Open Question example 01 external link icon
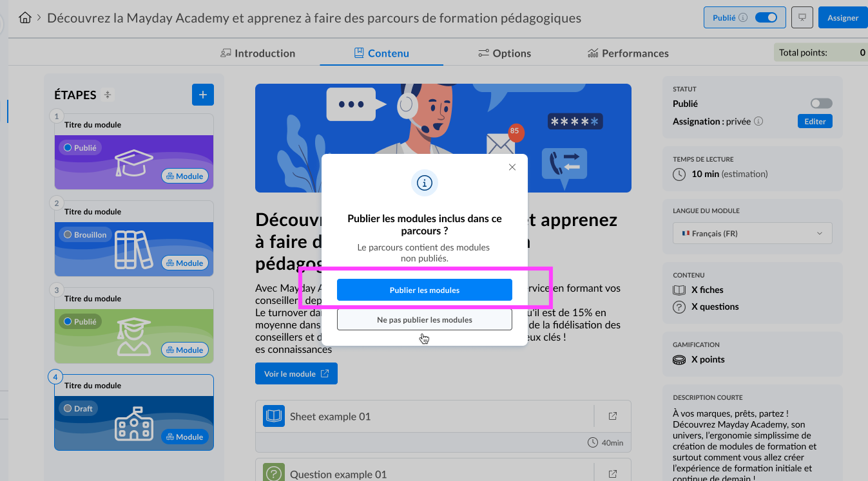 click(x=613, y=474)
